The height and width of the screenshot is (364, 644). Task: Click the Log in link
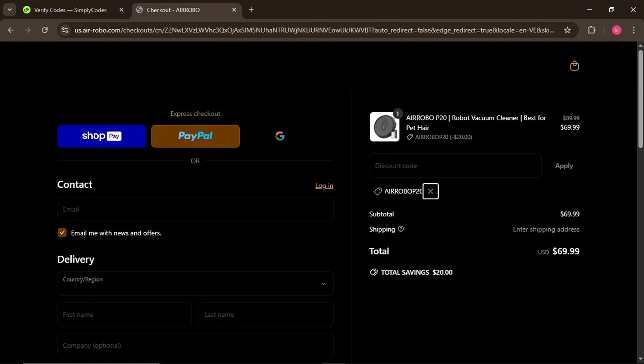324,186
